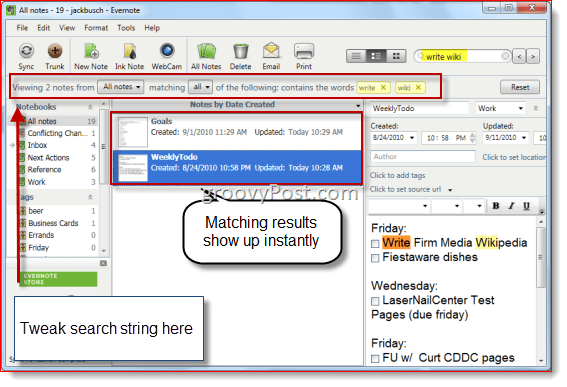Switch to list view layout
This screenshot has width=567, height=387.
coord(356,56)
